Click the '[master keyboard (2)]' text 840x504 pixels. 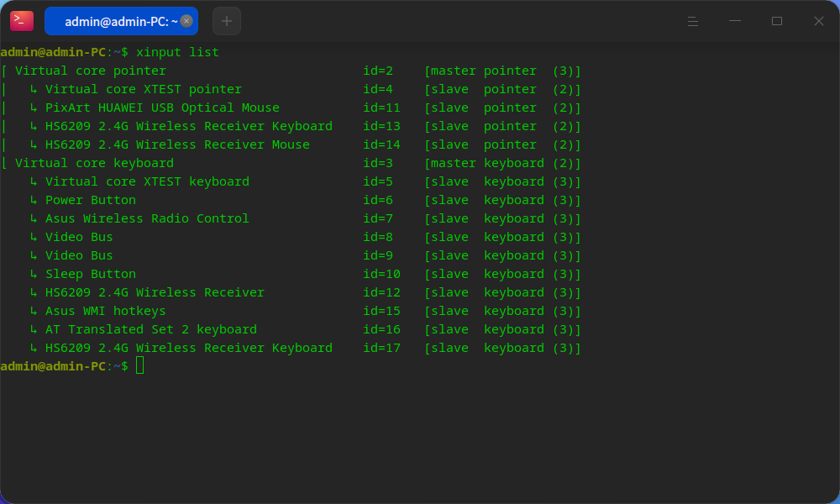[x=502, y=163]
